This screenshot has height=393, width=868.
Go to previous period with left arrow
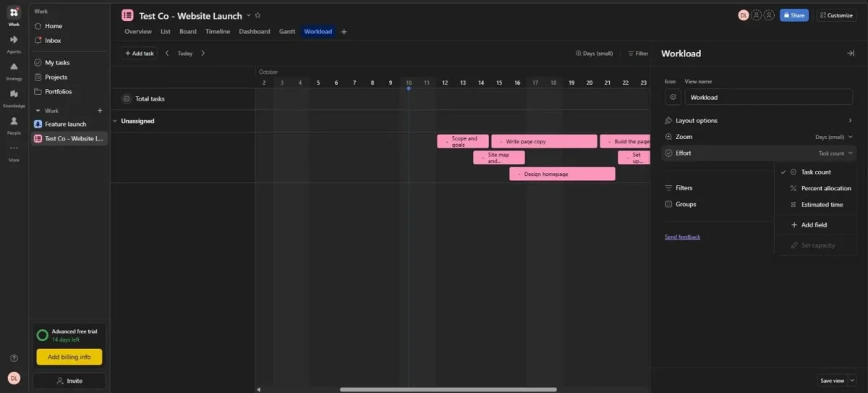pos(167,54)
